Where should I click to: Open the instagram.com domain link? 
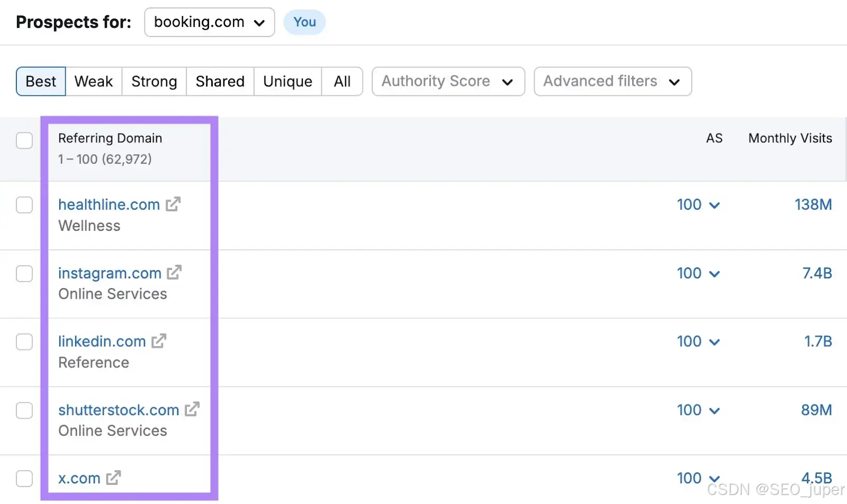(110, 273)
